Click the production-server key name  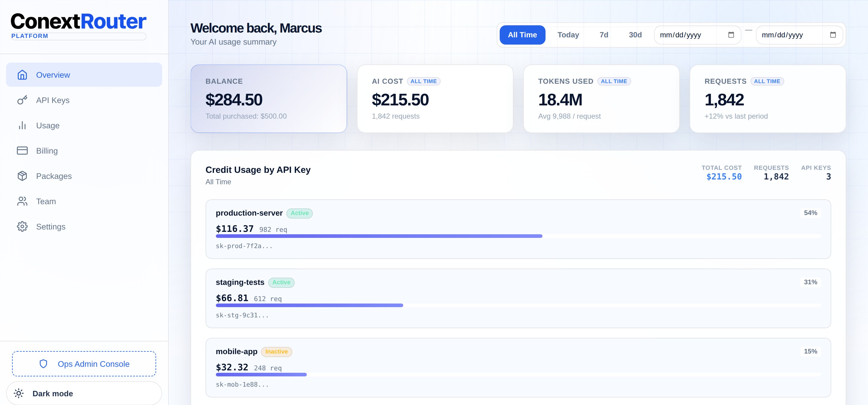click(x=249, y=213)
